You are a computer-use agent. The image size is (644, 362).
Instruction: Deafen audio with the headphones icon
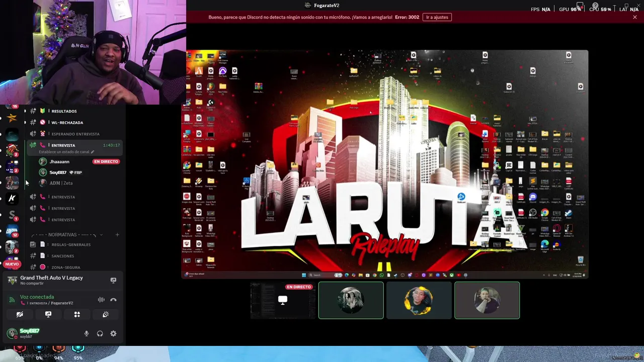[x=100, y=333]
